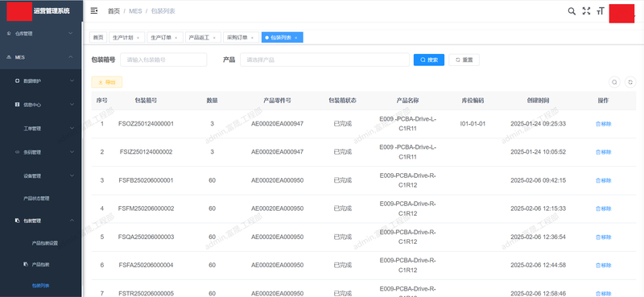Close the 采购订单 tab

pos(253,38)
